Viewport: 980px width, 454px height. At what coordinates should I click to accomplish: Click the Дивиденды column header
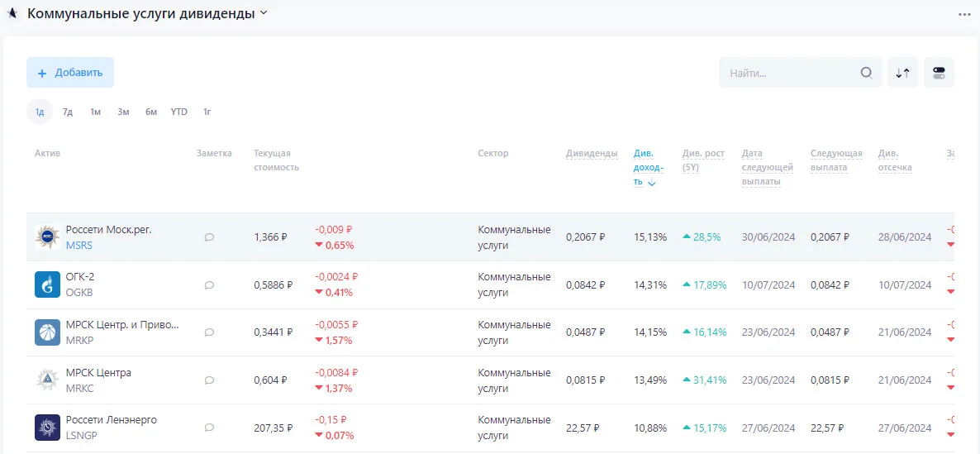[x=592, y=153]
